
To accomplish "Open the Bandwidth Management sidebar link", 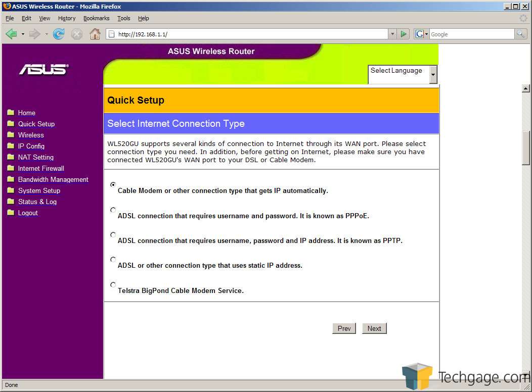I will 53,179.
